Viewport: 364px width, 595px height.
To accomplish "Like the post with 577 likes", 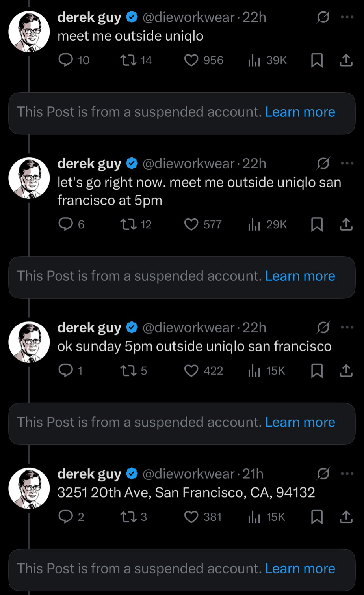I will click(x=191, y=225).
